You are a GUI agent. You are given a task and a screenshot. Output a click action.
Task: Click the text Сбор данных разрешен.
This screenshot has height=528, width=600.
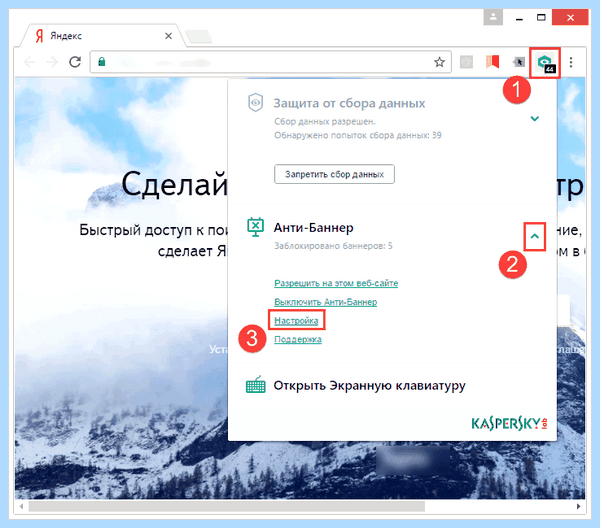pos(325,122)
